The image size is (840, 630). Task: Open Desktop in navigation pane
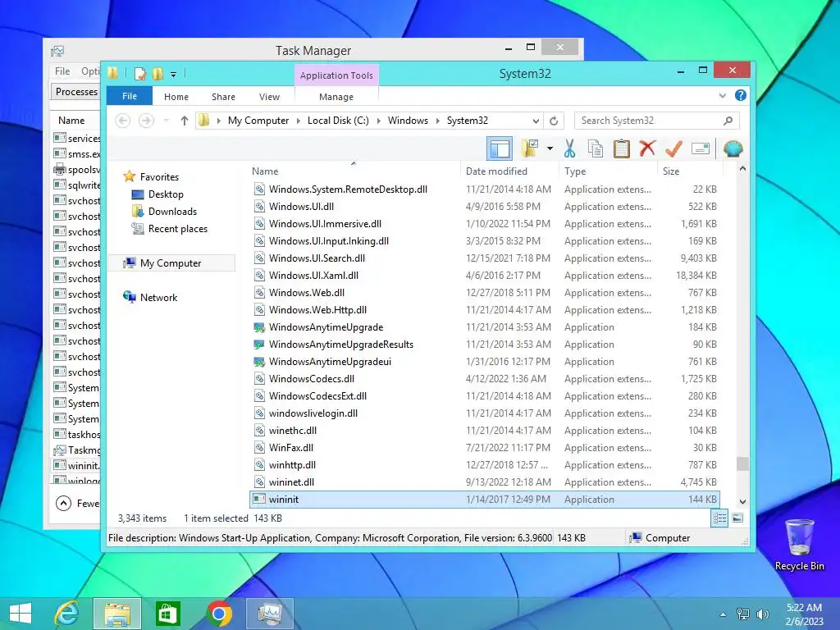(166, 194)
